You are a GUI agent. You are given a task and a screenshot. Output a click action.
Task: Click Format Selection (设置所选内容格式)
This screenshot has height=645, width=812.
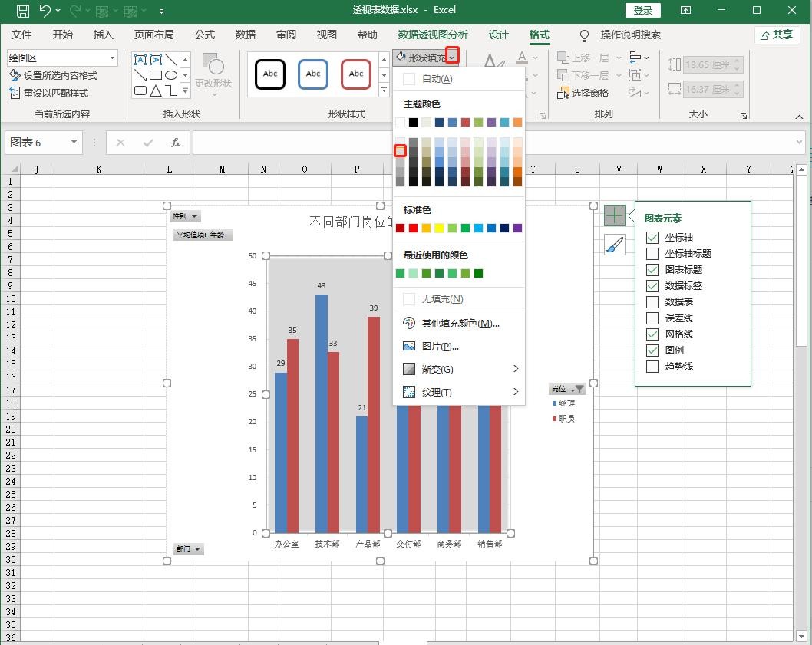[x=54, y=76]
